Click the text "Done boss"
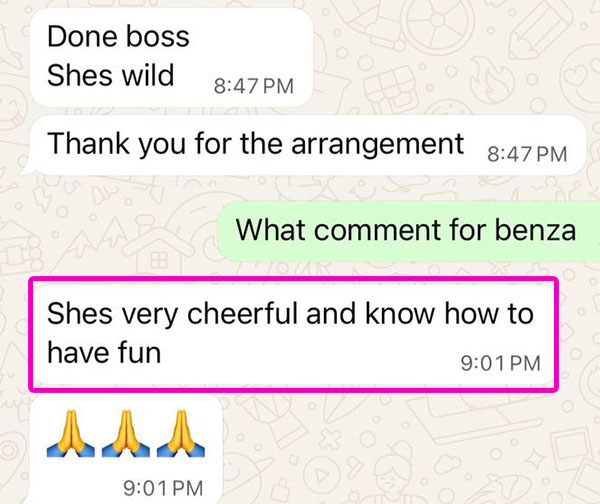This screenshot has height=504, width=600. [118, 37]
